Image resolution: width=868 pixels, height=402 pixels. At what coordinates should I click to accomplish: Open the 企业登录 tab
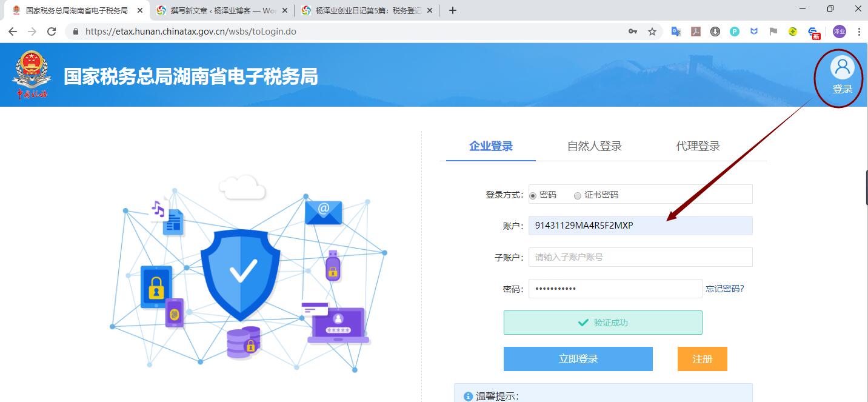click(491, 146)
